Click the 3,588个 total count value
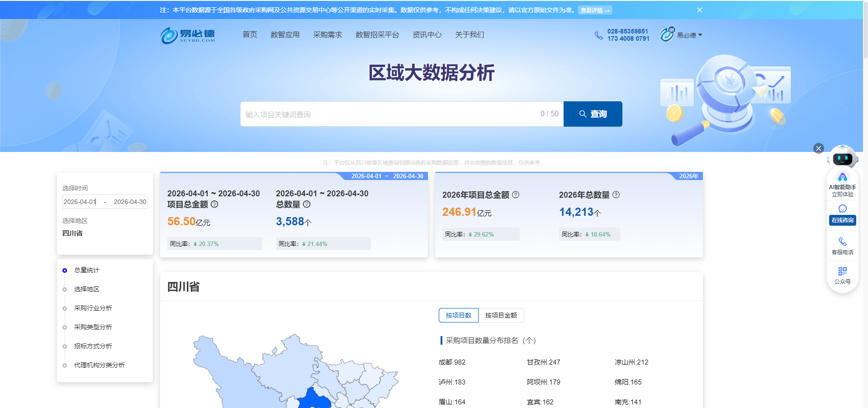 (x=294, y=222)
